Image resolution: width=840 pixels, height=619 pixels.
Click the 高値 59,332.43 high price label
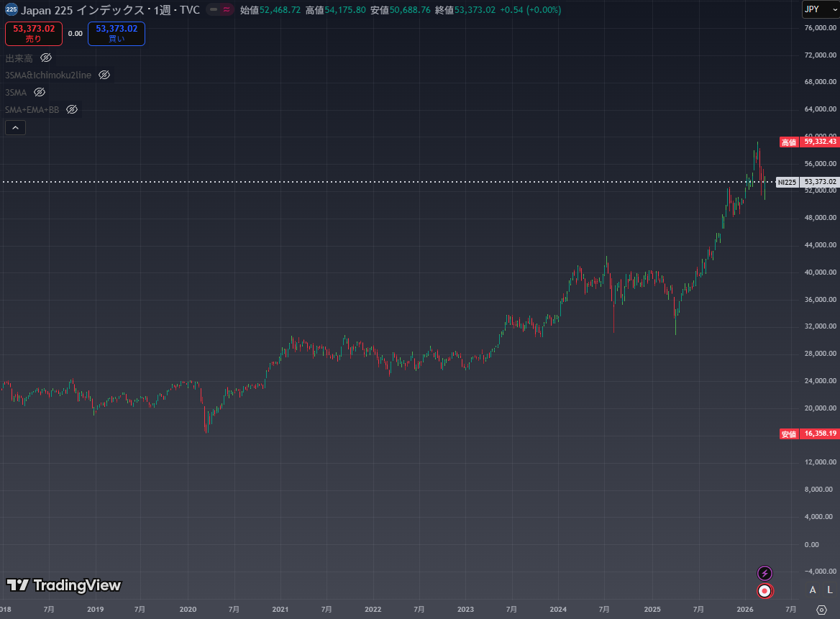(809, 142)
